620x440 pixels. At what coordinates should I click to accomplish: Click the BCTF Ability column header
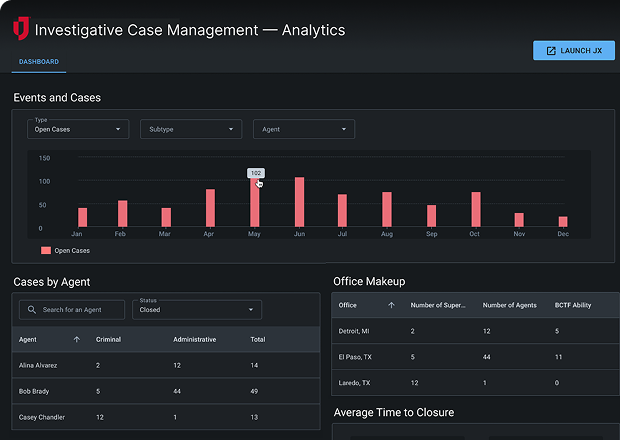click(576, 305)
